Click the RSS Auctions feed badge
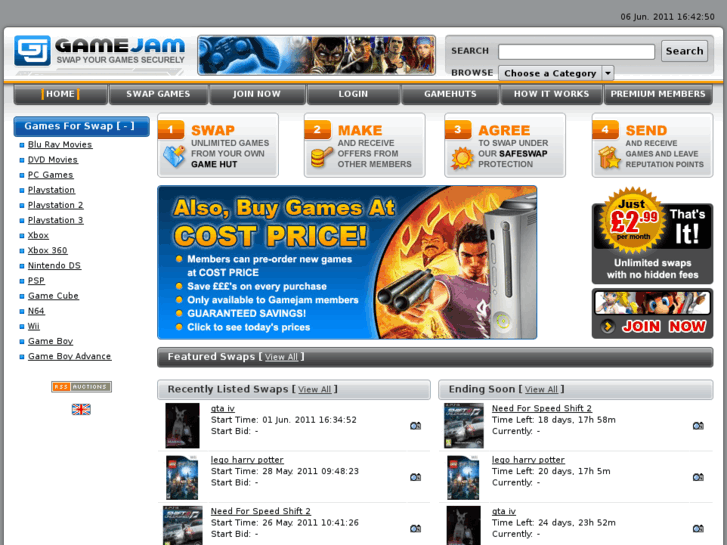Viewport: 727px width, 545px height. click(x=81, y=386)
